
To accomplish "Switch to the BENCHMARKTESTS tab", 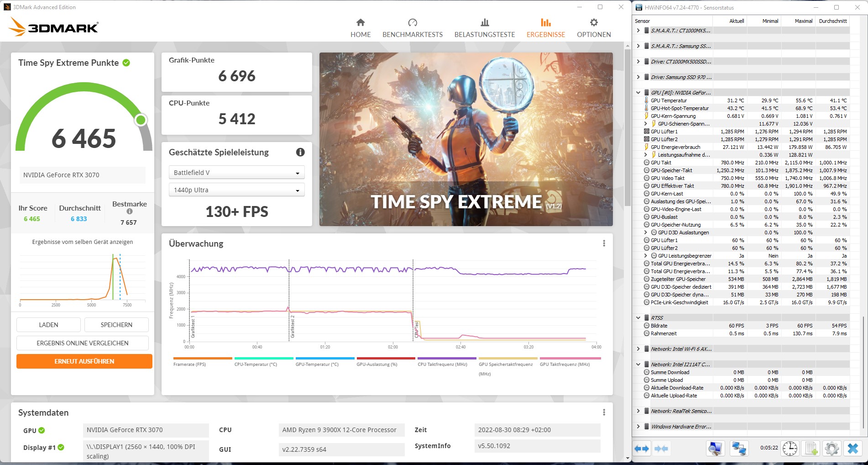I will [x=413, y=28].
